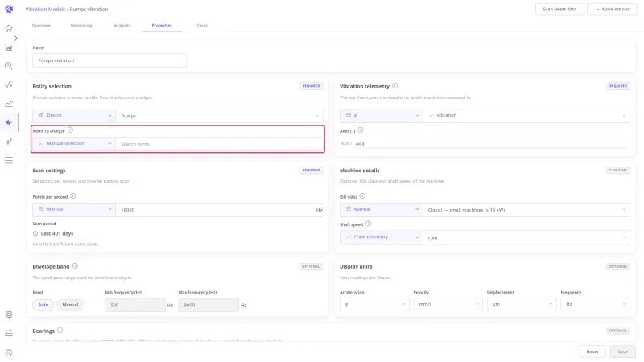Image resolution: width=644 pixels, height=362 pixels.
Task: Select the Properties tab
Action: pos(162,26)
